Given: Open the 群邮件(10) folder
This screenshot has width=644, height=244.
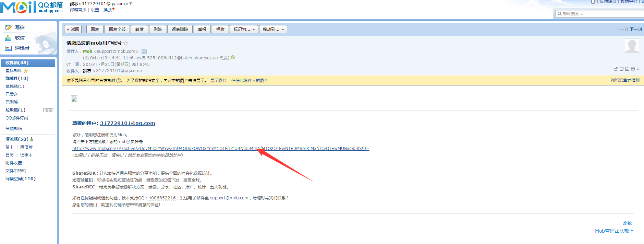Looking at the screenshot, I should coord(17,79).
